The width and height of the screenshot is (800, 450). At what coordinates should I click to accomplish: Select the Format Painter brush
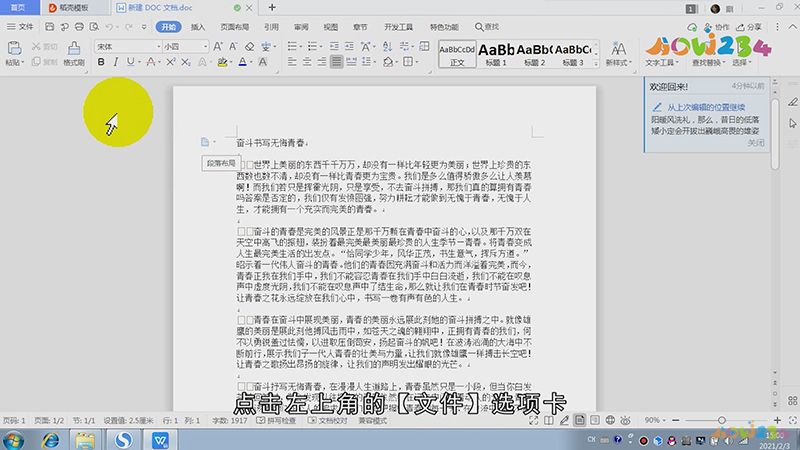(x=74, y=48)
